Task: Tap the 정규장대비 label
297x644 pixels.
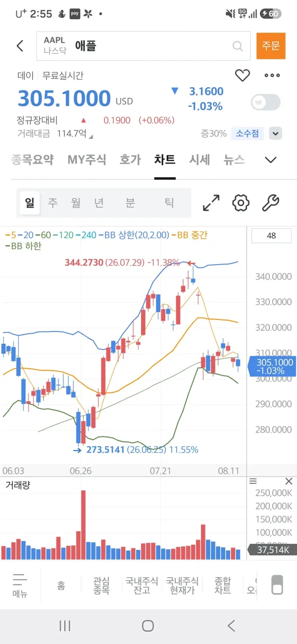Action: 37,120
